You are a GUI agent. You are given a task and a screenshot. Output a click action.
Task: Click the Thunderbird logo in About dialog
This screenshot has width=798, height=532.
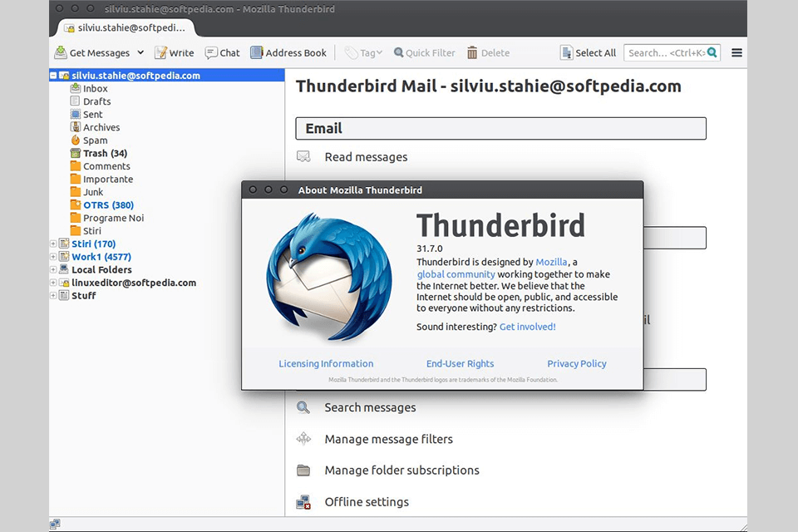[329, 277]
